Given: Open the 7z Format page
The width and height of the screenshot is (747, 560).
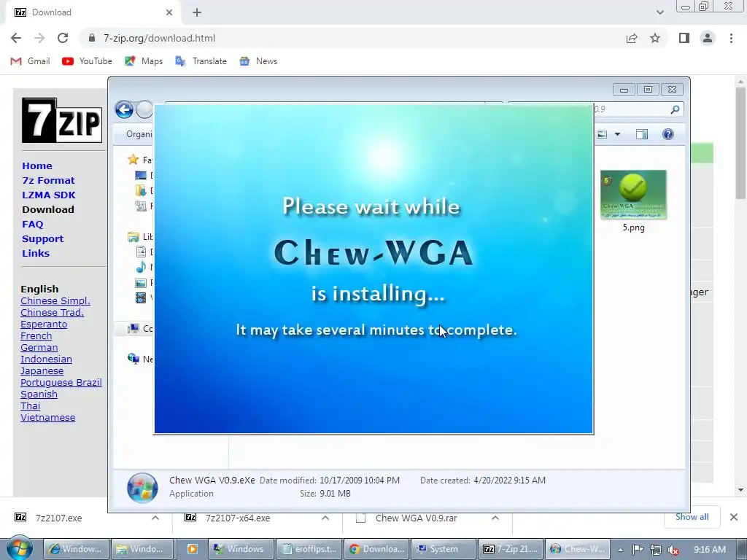Looking at the screenshot, I should 48,181.
